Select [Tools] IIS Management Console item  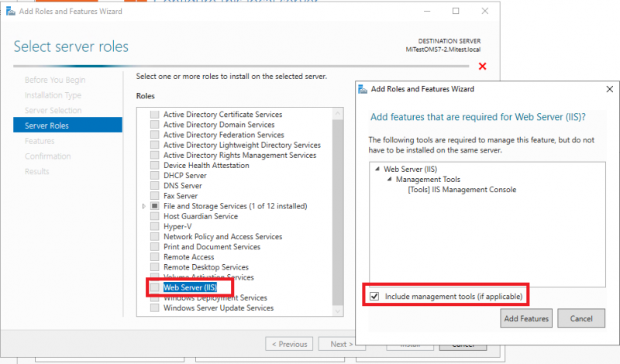tap(462, 190)
